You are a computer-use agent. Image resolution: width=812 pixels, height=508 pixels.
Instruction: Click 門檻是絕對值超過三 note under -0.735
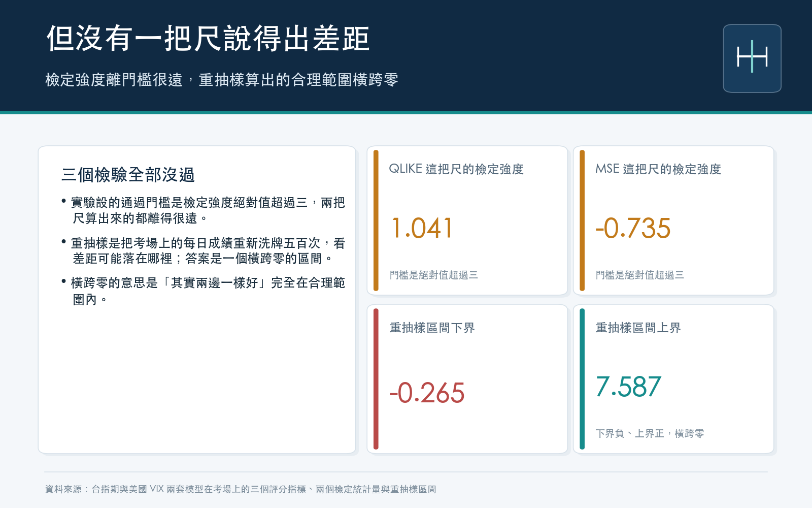pyautogui.click(x=640, y=275)
